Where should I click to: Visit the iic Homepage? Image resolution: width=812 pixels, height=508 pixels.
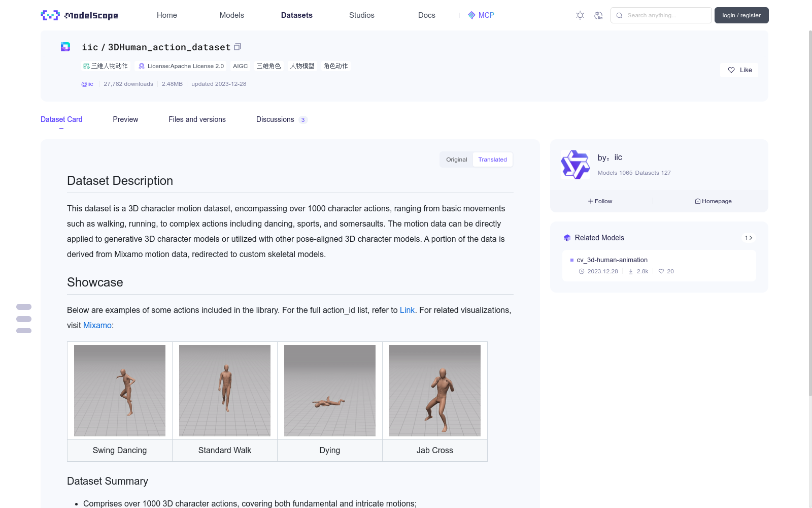click(x=713, y=201)
